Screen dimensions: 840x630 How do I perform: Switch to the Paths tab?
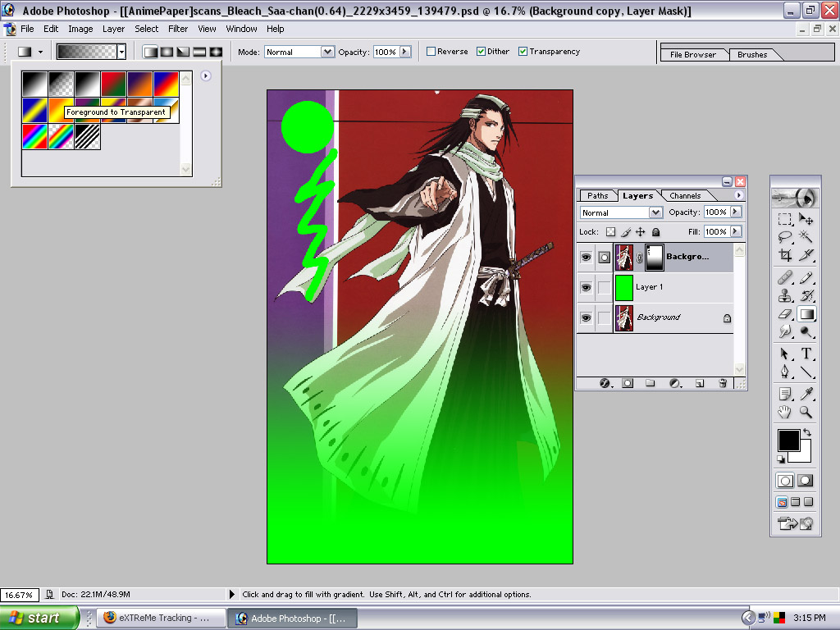[x=597, y=196]
